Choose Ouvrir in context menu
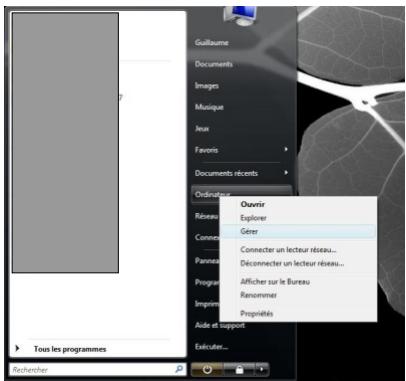The width and height of the screenshot is (406, 381). point(252,204)
